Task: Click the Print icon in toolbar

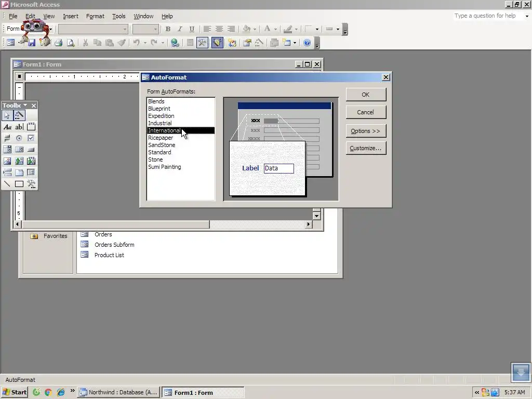Action: (58, 43)
